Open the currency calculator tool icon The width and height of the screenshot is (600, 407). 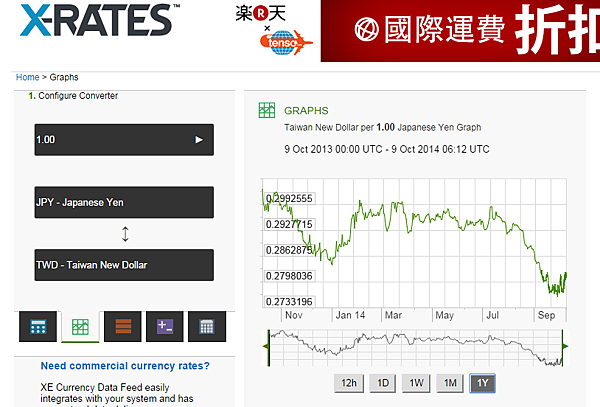[38, 326]
